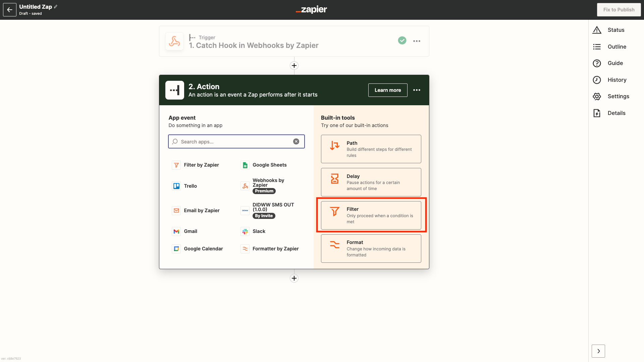Choose Trello app
The height and width of the screenshot is (362, 644).
click(x=184, y=186)
